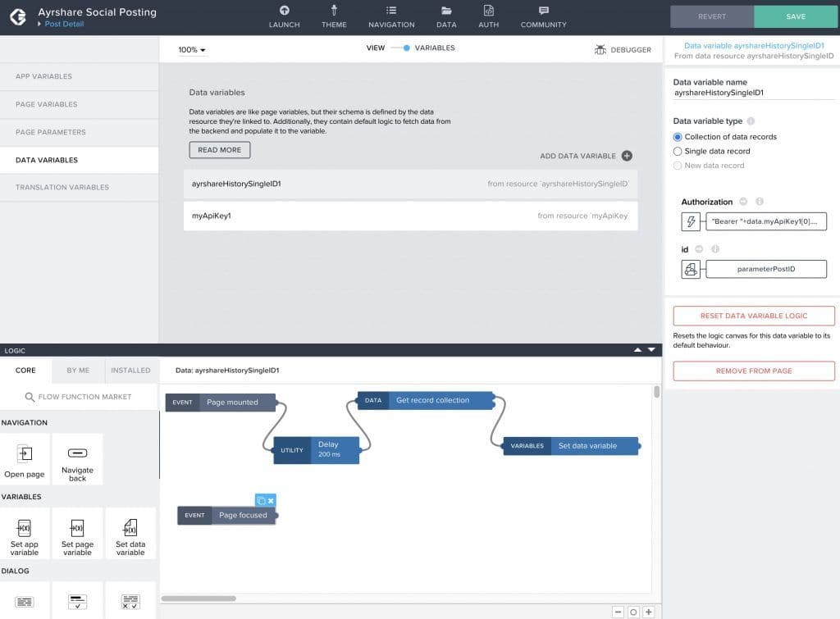Switch to the By Me tab
Viewport: 840px width, 619px height.
[x=78, y=371]
